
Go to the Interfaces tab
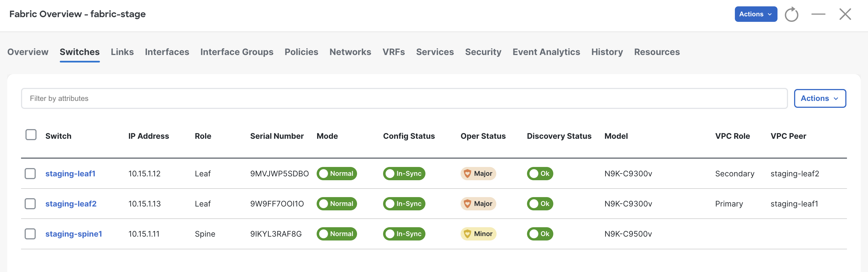(167, 52)
